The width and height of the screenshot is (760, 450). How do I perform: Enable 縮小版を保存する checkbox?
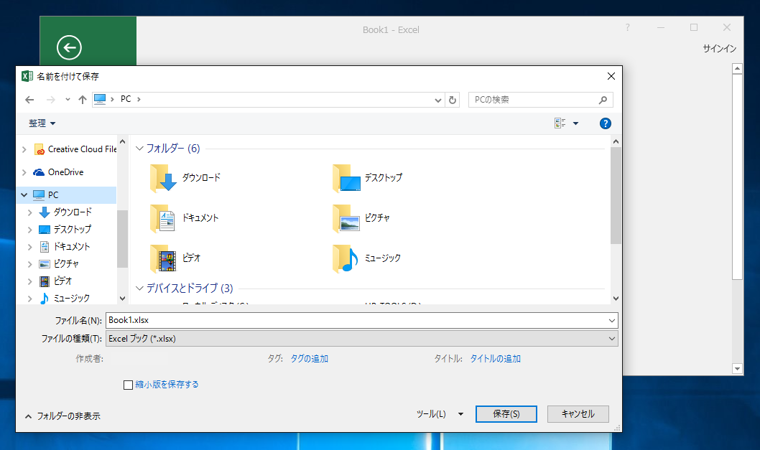pyautogui.click(x=128, y=385)
